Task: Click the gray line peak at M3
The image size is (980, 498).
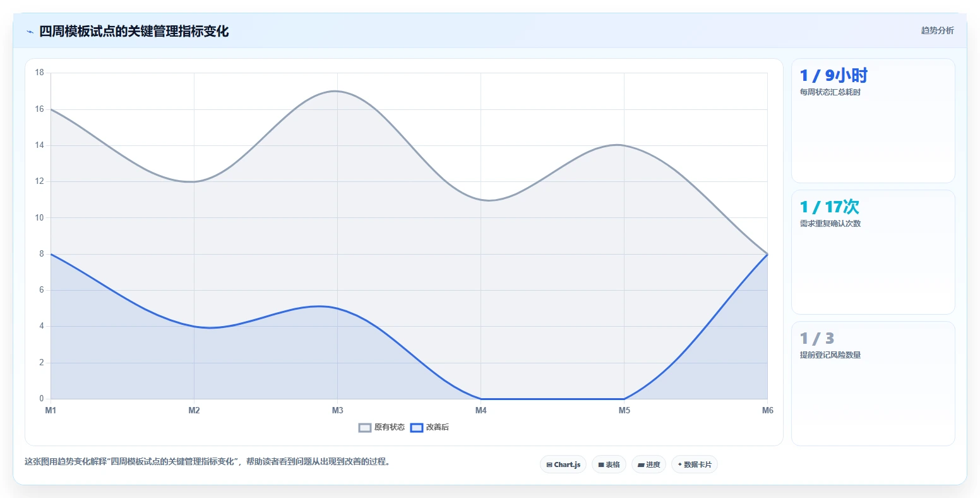Action: (337, 91)
